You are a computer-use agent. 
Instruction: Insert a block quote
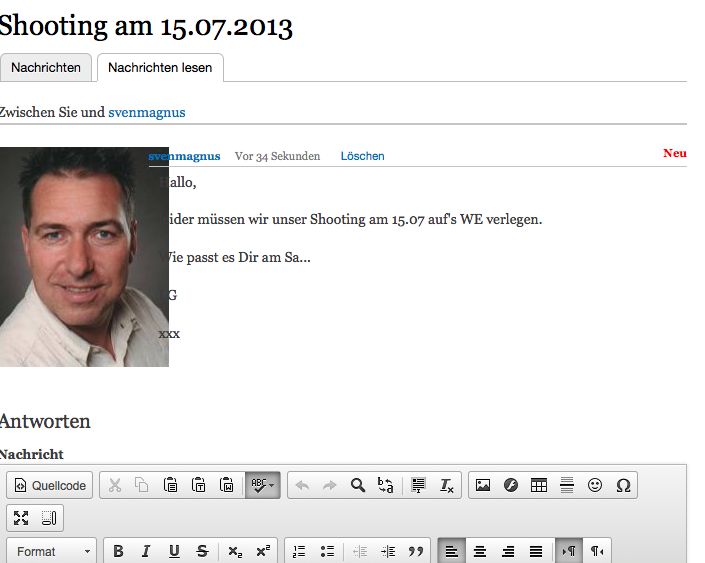coord(417,551)
